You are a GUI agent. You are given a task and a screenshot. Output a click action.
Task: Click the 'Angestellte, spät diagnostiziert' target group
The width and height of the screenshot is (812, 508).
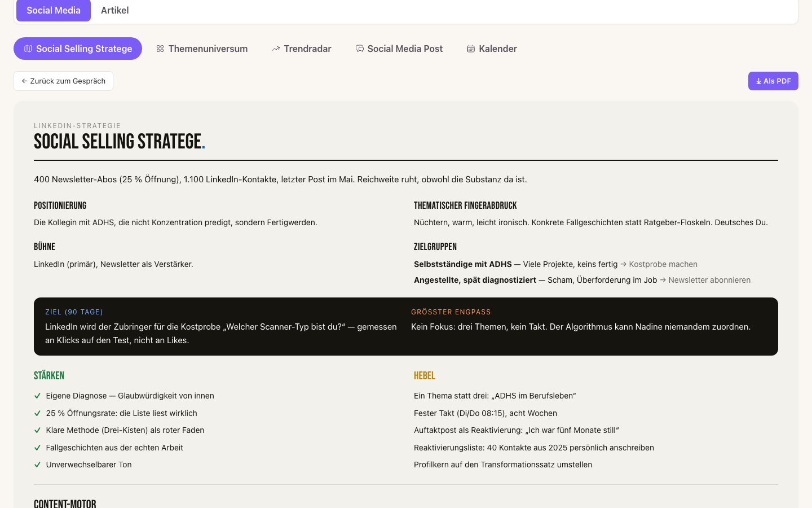[475, 280]
